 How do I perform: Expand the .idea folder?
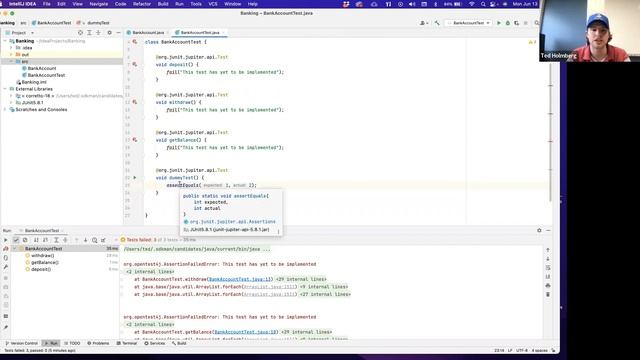pos(11,48)
